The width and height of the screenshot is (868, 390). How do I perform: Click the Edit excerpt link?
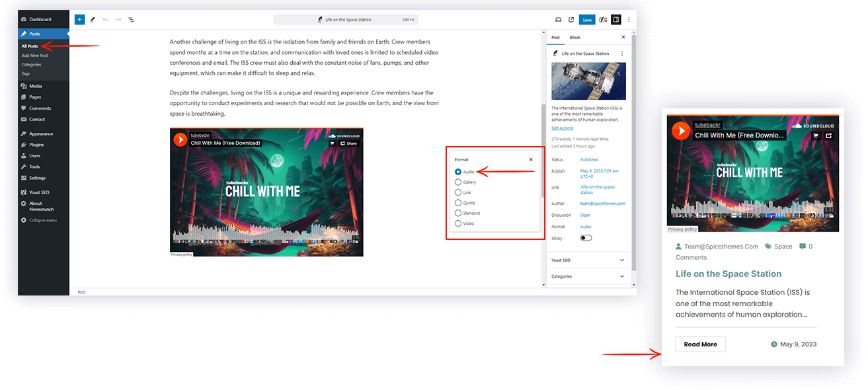(x=563, y=128)
